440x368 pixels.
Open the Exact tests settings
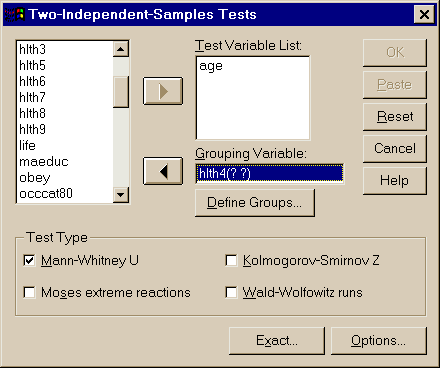pos(277,340)
